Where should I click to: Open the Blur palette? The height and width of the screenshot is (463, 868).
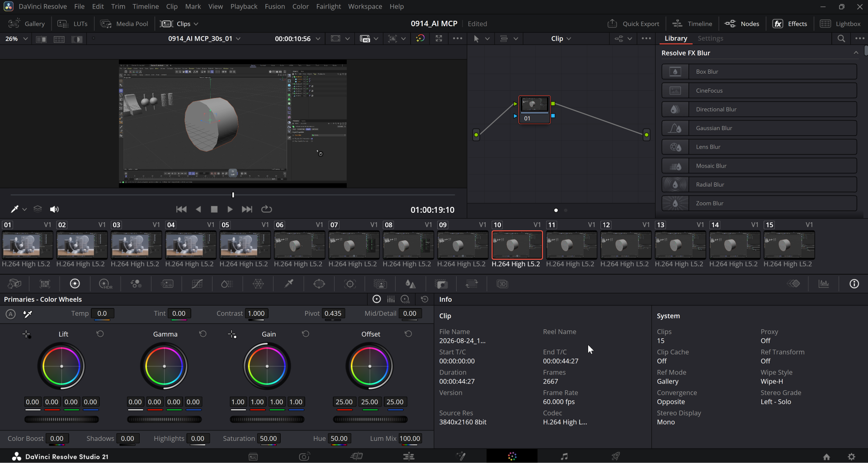[x=410, y=284]
